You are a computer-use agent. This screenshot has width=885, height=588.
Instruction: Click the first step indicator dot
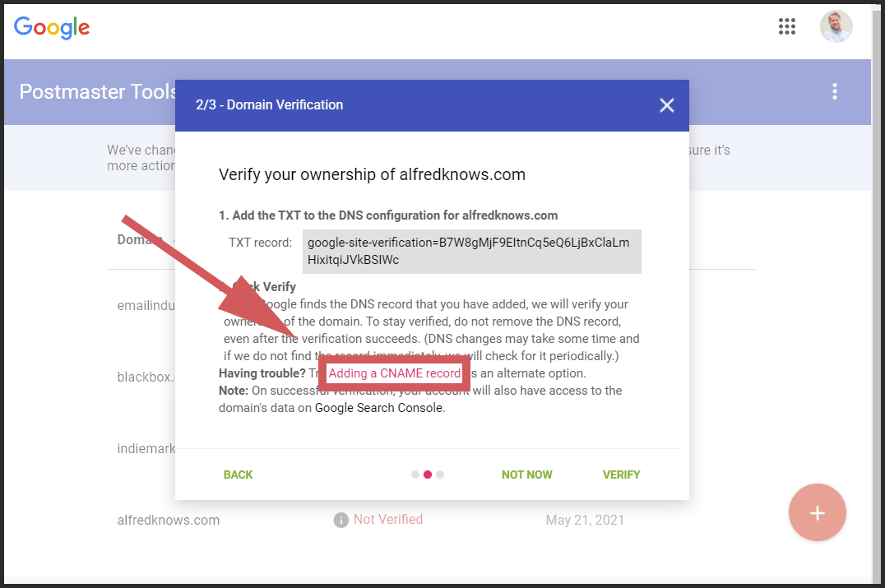pyautogui.click(x=415, y=475)
